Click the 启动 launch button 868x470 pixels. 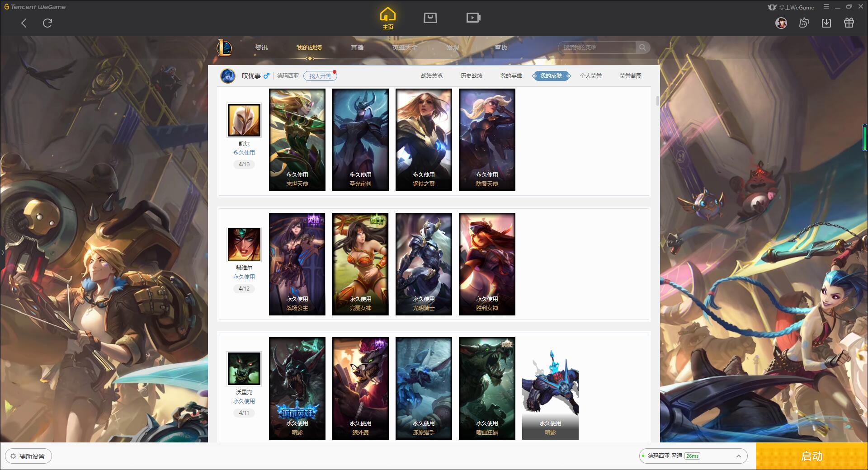812,456
